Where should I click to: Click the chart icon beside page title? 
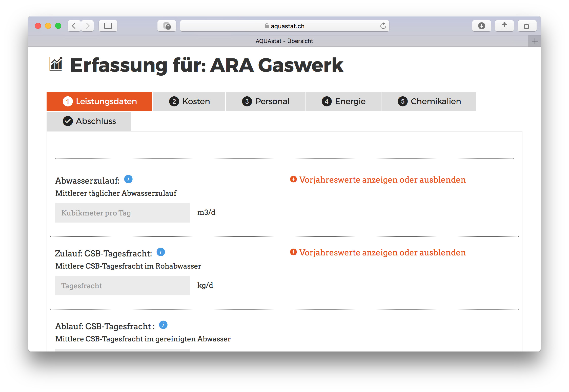[x=56, y=64]
